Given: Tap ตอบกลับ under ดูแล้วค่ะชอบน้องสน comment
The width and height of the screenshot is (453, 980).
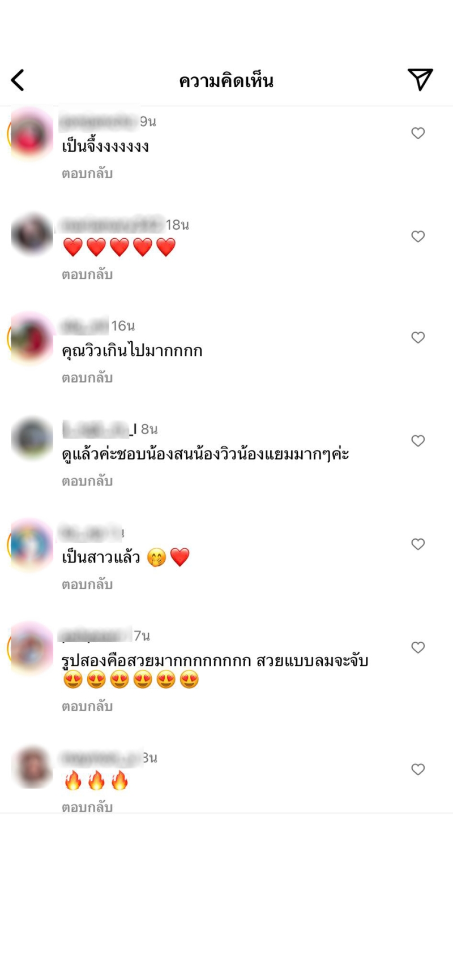Looking at the screenshot, I should pyautogui.click(x=87, y=482).
